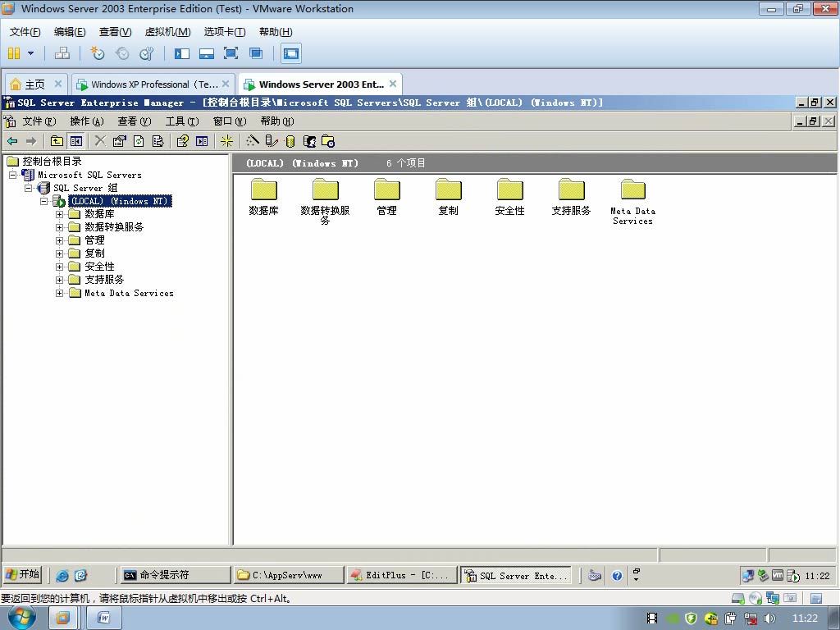
Task: Collapse the SQL Server 组 node
Action: tap(29, 188)
